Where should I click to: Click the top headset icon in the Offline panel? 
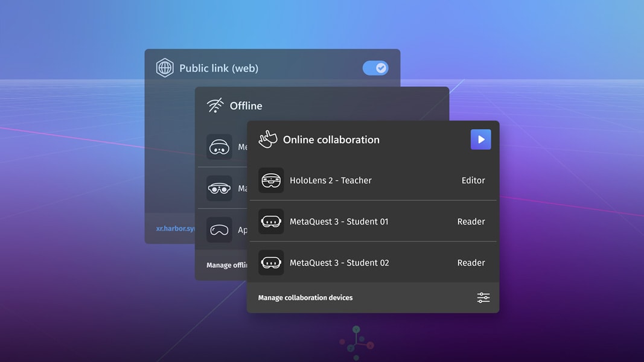[219, 147]
